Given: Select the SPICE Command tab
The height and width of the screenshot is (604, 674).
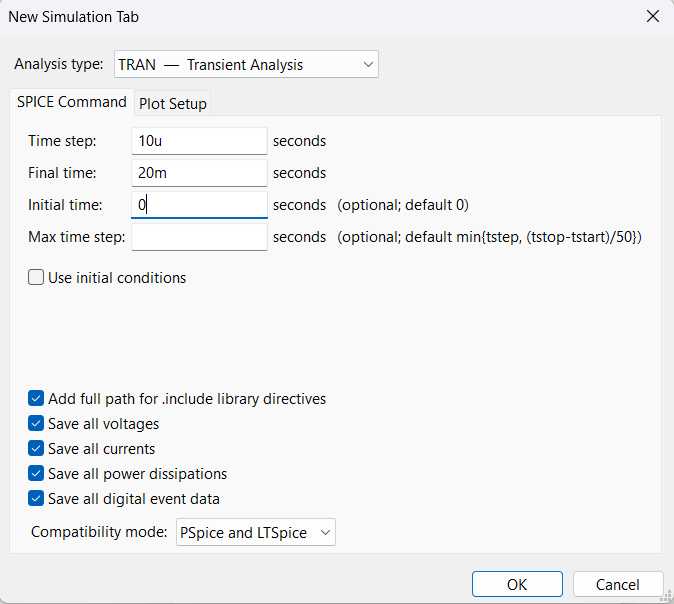Looking at the screenshot, I should click(72, 102).
